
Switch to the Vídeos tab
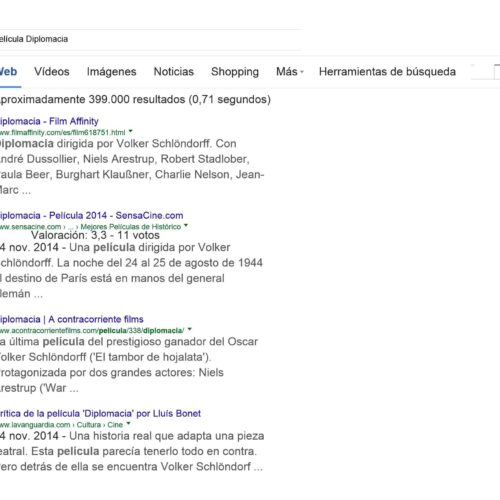click(x=52, y=72)
